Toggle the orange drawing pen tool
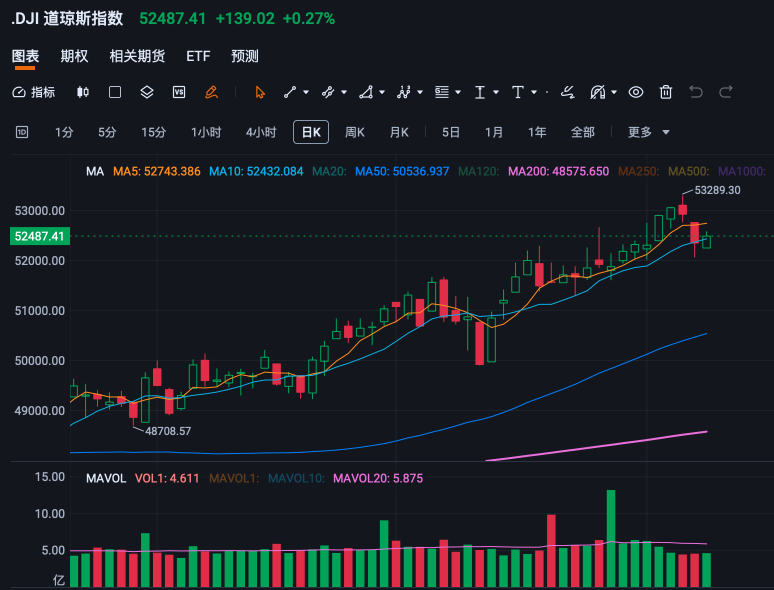Screen dimensions: 774x590 [211, 92]
